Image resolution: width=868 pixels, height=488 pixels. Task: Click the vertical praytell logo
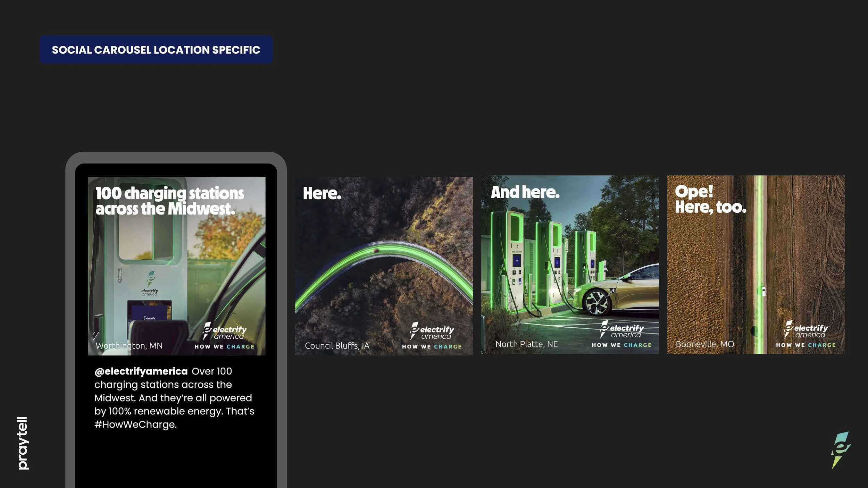coord(23,443)
